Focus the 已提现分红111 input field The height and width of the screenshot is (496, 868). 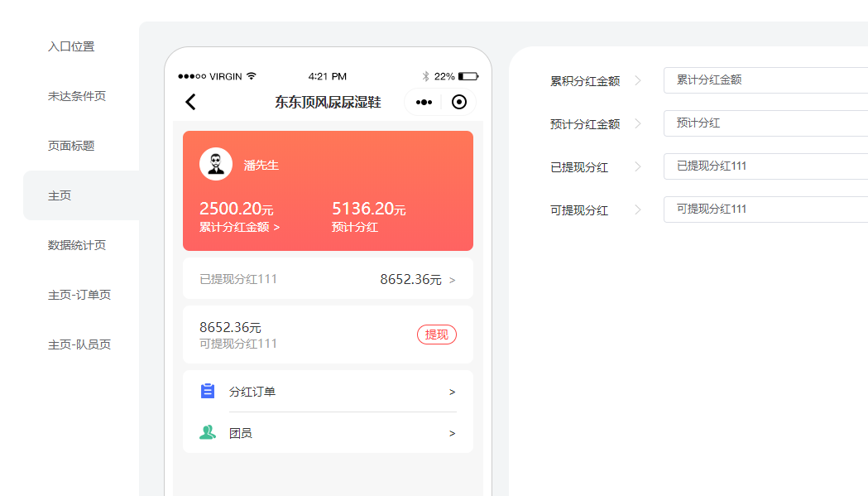[766, 166]
